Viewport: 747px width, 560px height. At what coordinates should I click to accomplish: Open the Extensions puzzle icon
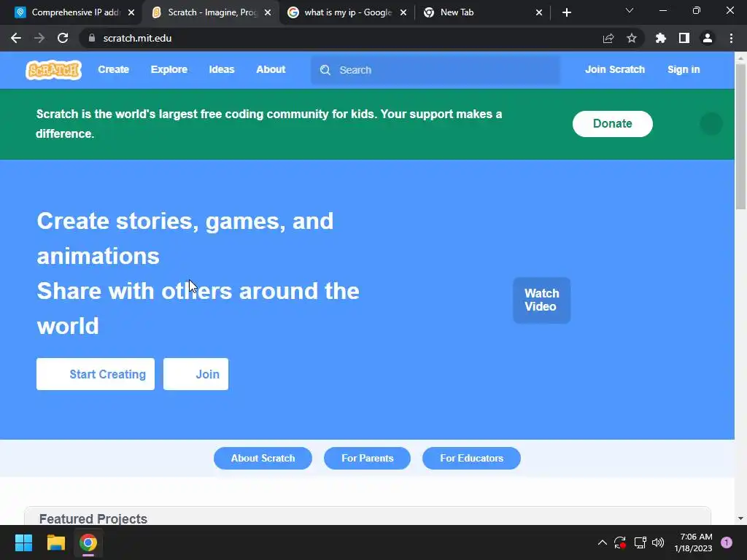point(661,38)
